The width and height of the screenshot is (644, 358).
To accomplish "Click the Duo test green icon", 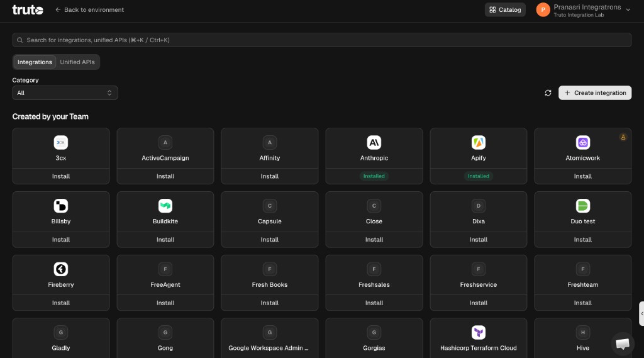I will click(582, 206).
